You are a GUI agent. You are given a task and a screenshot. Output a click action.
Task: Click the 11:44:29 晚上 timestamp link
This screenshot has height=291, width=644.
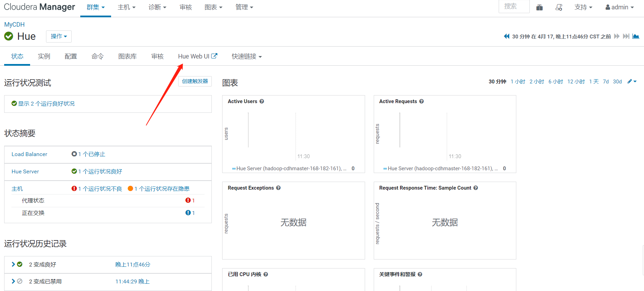pos(132,281)
